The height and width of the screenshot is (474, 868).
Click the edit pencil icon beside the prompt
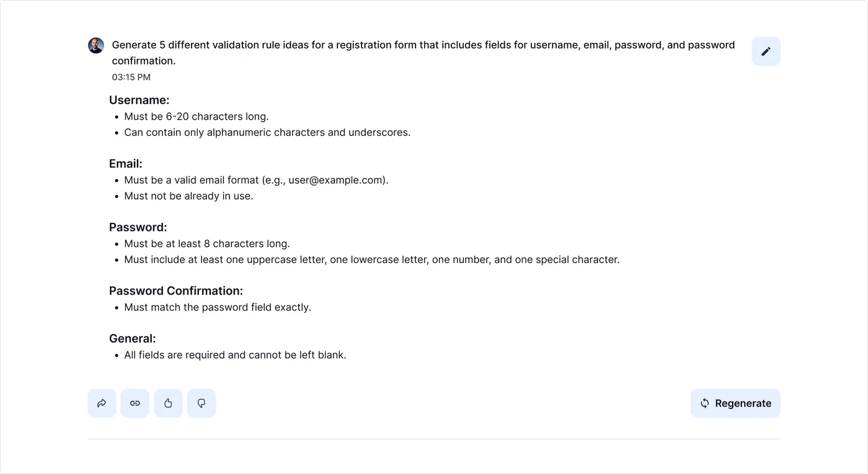pos(766,51)
